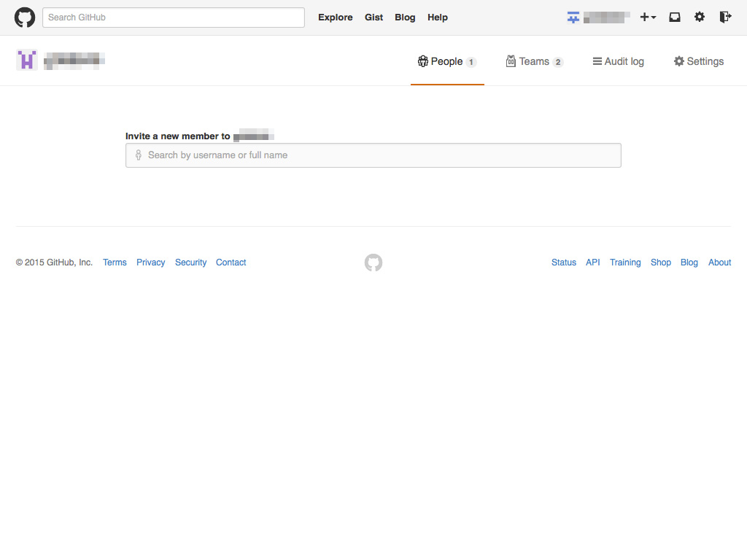
Task: Click the user avatar in top bar
Action: [x=573, y=17]
